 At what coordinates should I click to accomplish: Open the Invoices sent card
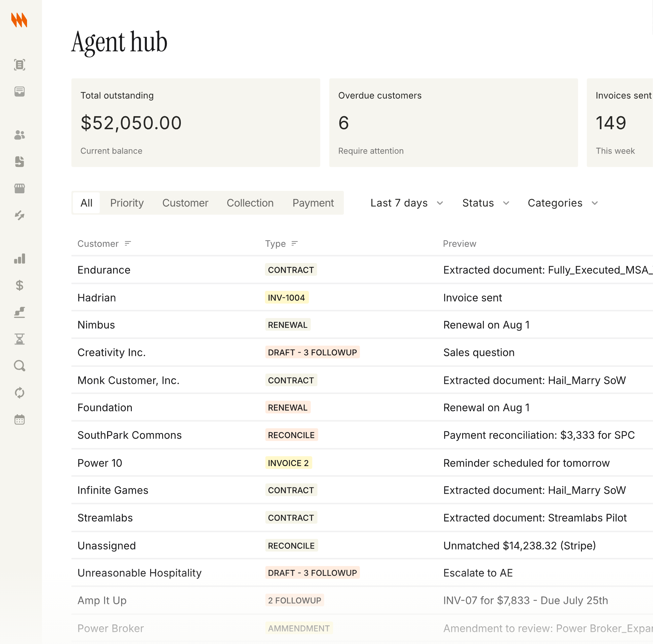(x=620, y=123)
